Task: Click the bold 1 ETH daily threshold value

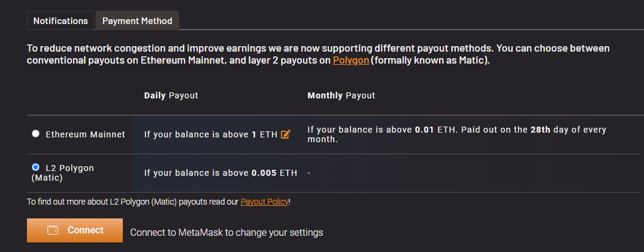Action: (x=265, y=134)
